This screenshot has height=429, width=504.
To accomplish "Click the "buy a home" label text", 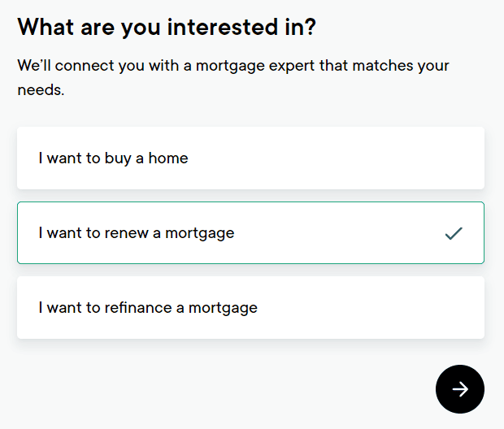I will pos(113,158).
